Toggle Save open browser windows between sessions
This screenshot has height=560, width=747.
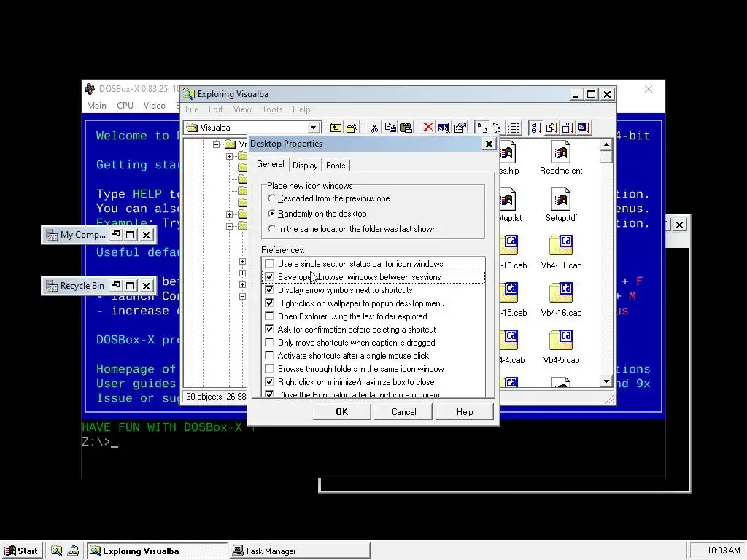[x=269, y=276]
